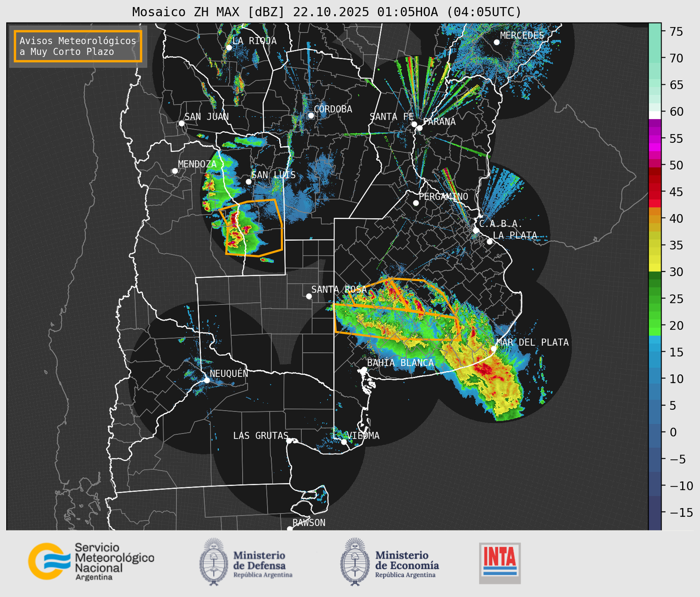Click the LA PLATA city marker dot
700x597 pixels.
point(490,242)
